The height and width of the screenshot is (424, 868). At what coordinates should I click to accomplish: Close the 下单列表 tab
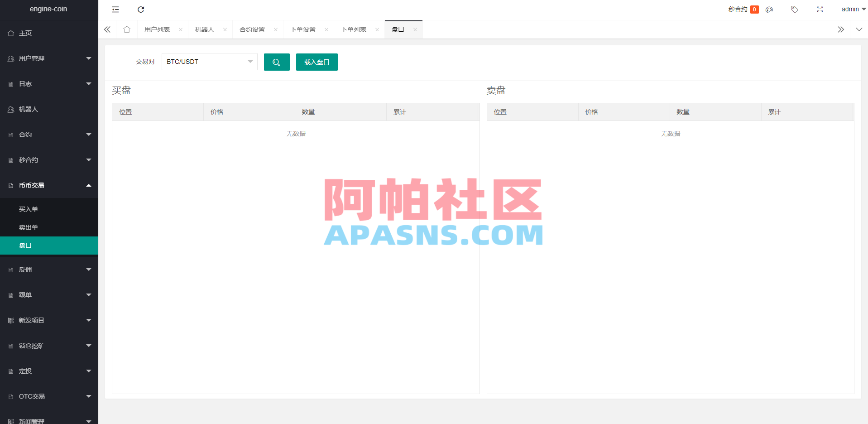pyautogui.click(x=377, y=29)
